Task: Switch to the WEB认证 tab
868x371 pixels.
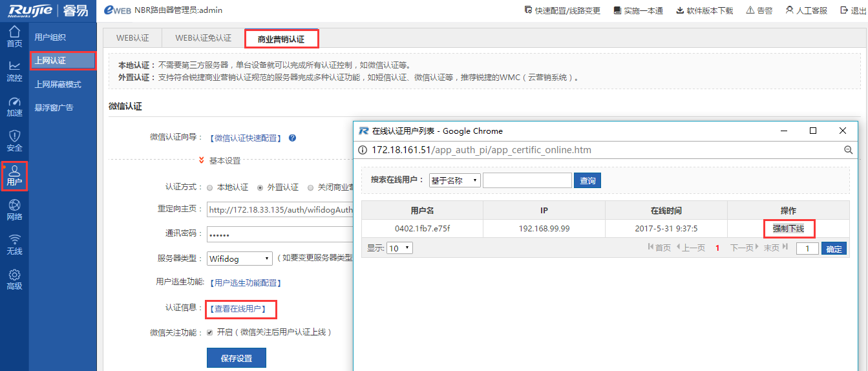Action: [x=132, y=38]
